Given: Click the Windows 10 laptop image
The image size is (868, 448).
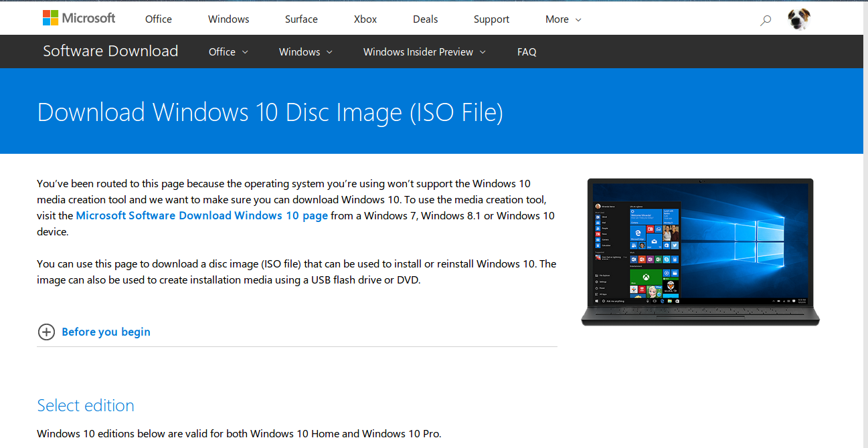Looking at the screenshot, I should tap(700, 252).
